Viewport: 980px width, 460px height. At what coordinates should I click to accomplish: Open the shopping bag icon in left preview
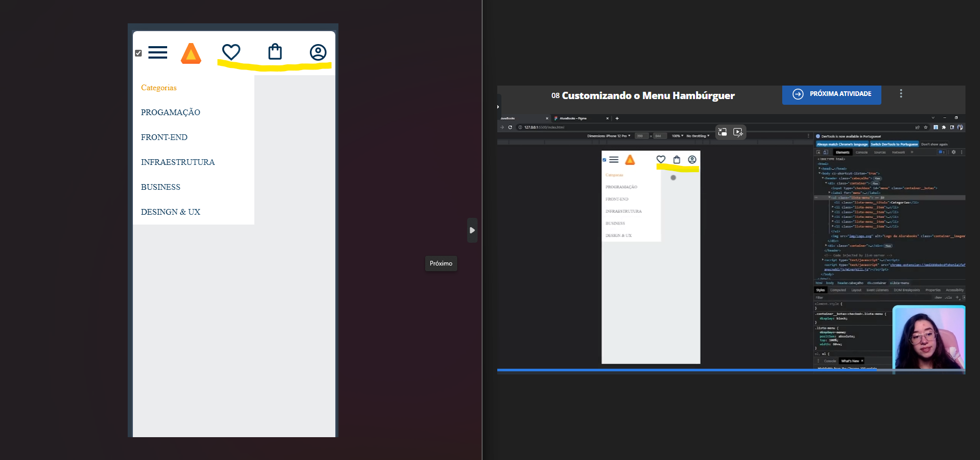tap(275, 51)
